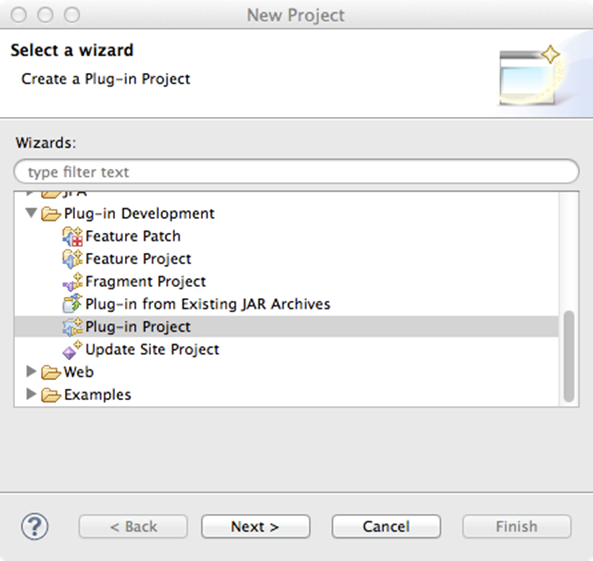The height and width of the screenshot is (561, 593).
Task: Click the Plug-in from Existing JAR Archives icon
Action: click(72, 304)
